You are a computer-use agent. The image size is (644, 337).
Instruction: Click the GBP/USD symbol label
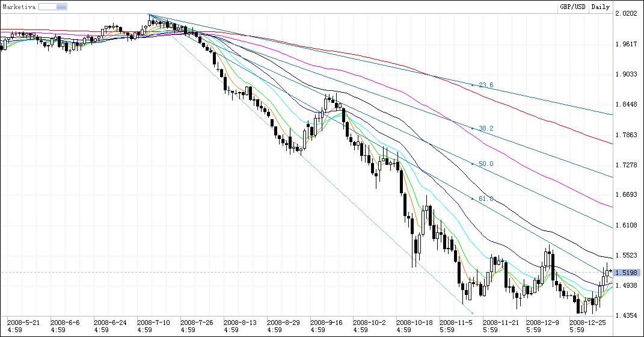(x=572, y=7)
